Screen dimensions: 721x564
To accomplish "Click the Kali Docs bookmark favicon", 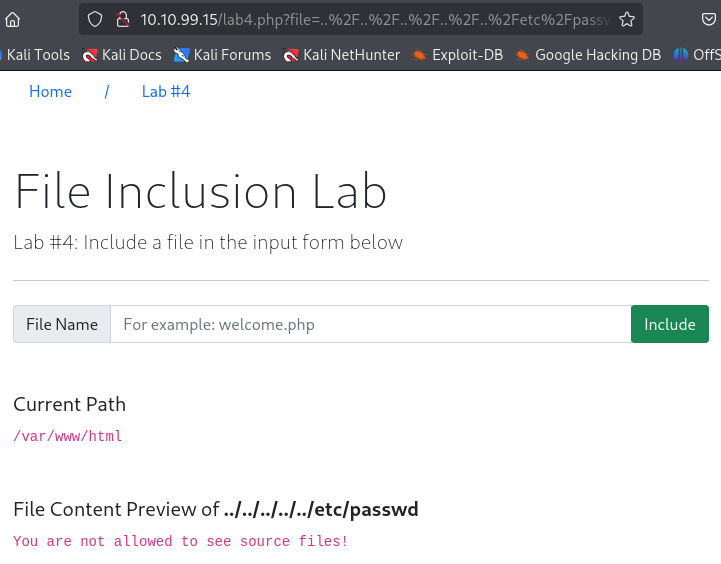I will [89, 55].
